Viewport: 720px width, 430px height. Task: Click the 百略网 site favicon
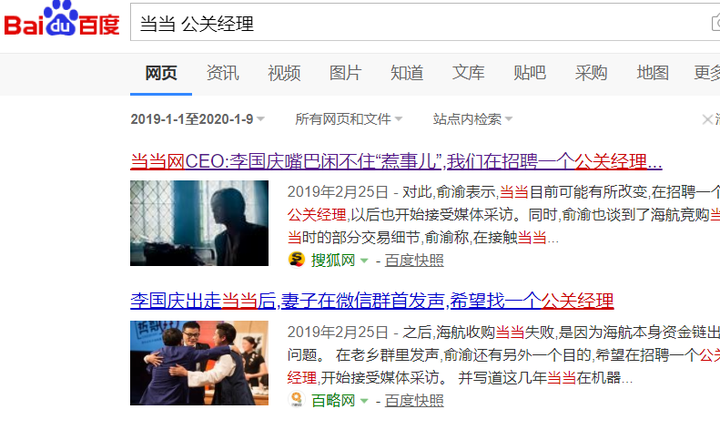coord(297,400)
